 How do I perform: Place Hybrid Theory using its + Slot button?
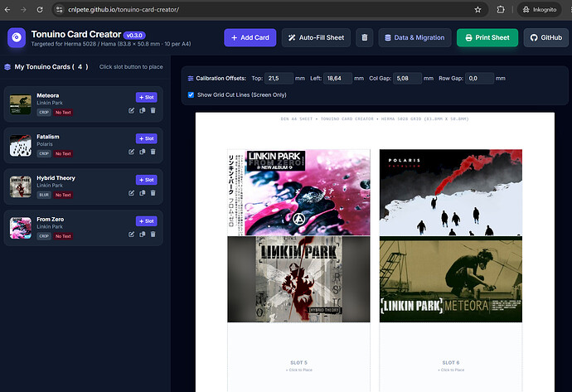tap(147, 180)
